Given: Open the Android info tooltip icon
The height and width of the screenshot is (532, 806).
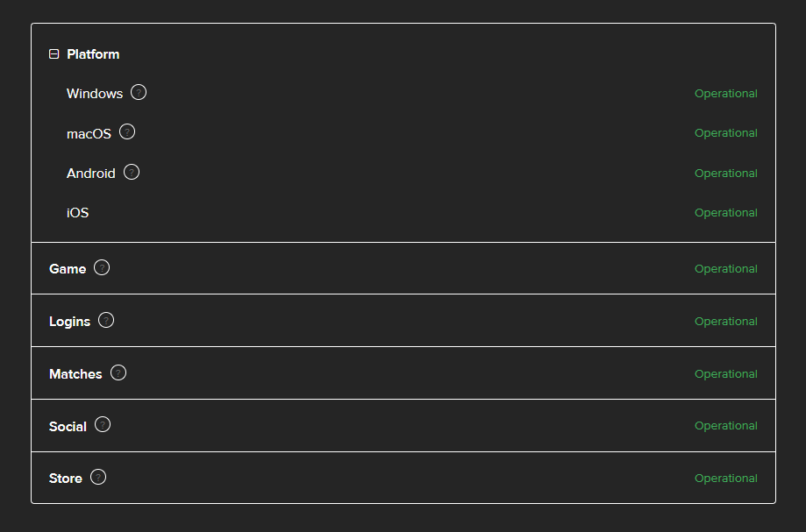Looking at the screenshot, I should 132,172.
